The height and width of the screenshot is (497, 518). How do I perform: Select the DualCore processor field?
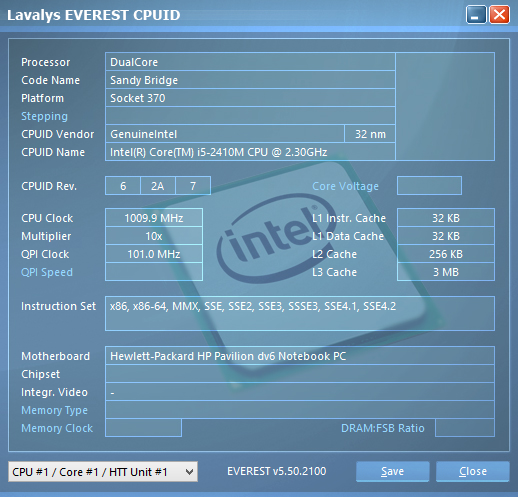click(x=250, y=62)
